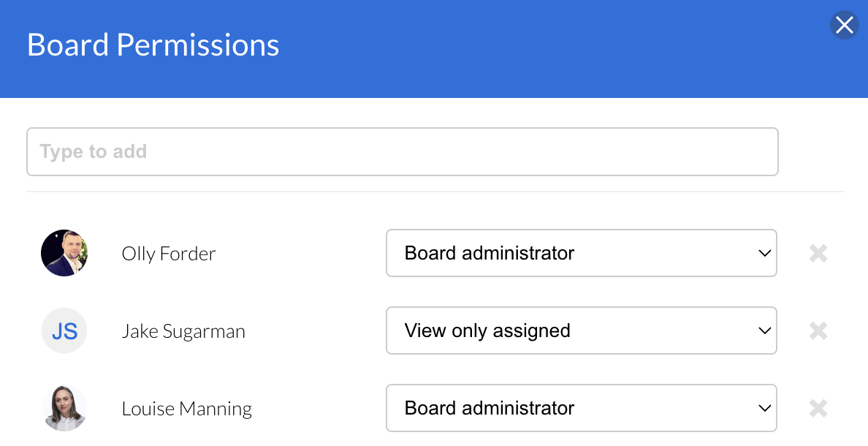
Task: Select the Louise Manning name label
Action: click(x=186, y=408)
